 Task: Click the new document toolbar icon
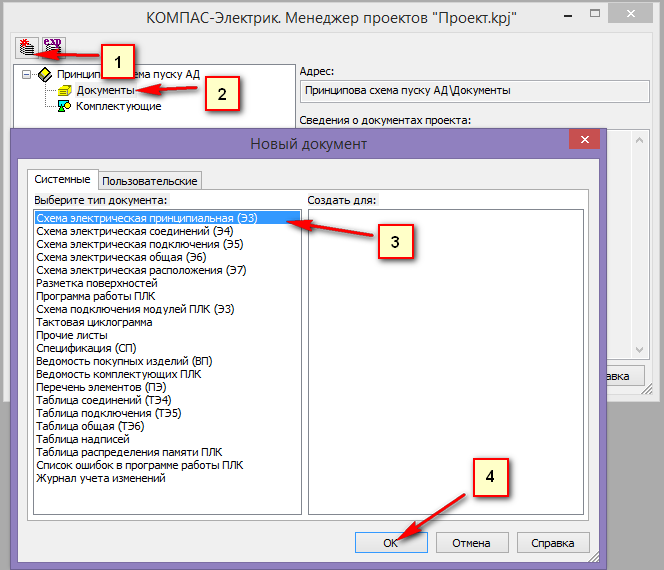pyautogui.click(x=27, y=47)
